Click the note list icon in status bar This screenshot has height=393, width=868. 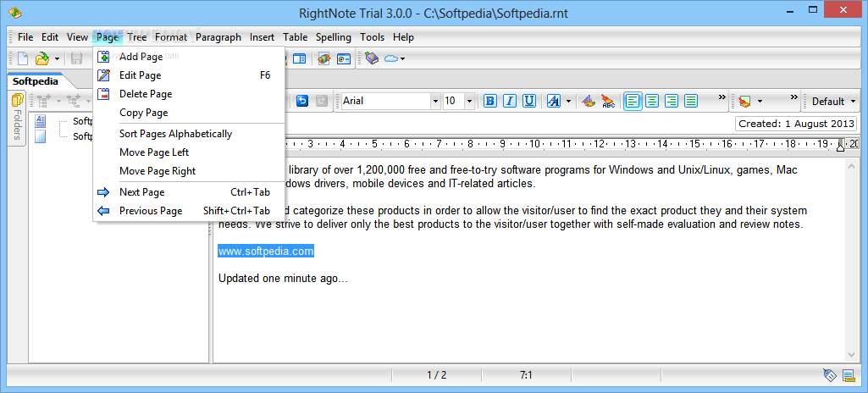(849, 375)
